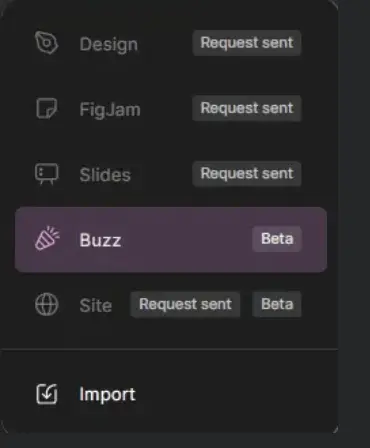Viewport: 370px width, 448px height.
Task: Click the Buzz party popper icon
Action: [47, 238]
